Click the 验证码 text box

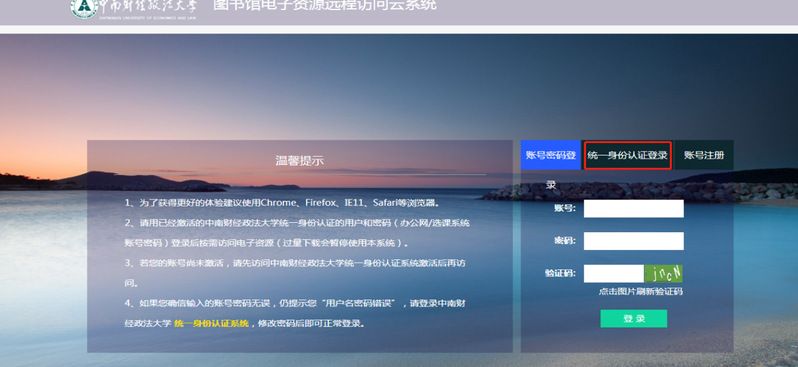tap(614, 274)
